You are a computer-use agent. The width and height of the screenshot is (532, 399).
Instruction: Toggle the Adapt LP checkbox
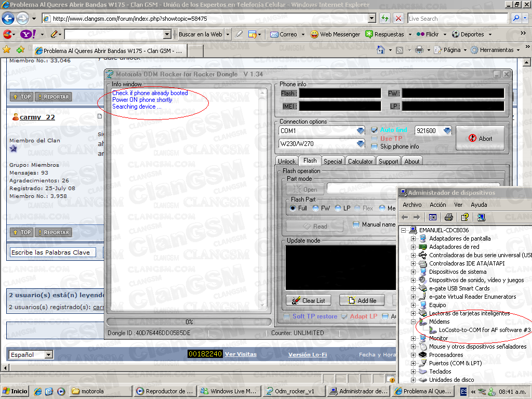click(344, 316)
